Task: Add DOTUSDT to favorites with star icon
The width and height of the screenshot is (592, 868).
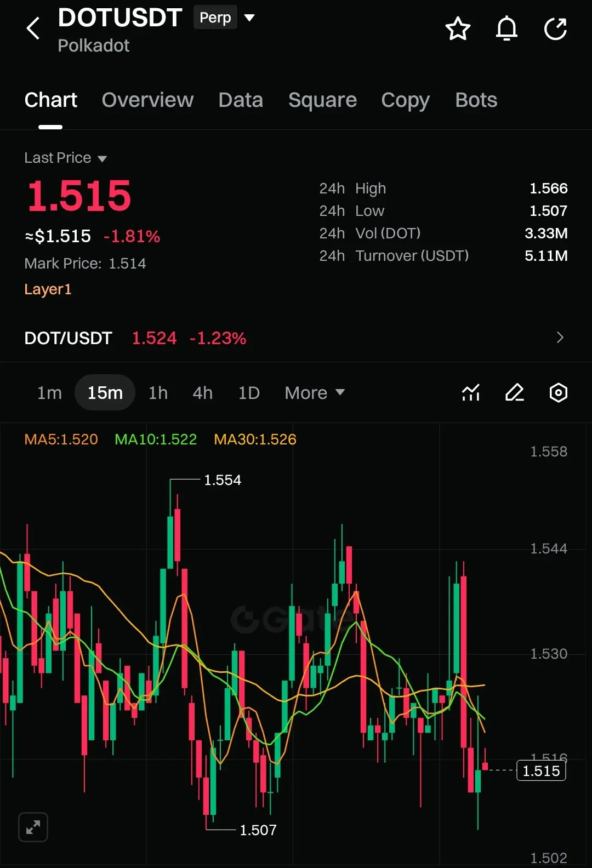Action: click(458, 29)
